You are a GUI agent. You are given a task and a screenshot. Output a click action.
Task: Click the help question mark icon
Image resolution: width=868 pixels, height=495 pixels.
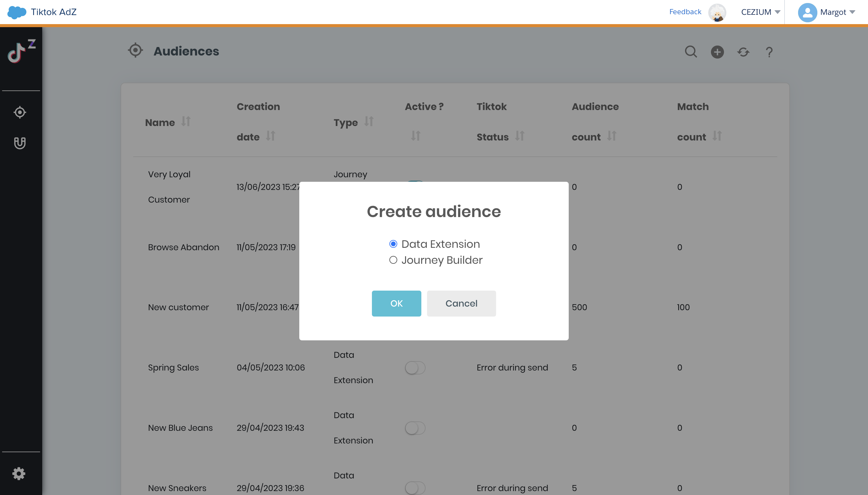(769, 52)
